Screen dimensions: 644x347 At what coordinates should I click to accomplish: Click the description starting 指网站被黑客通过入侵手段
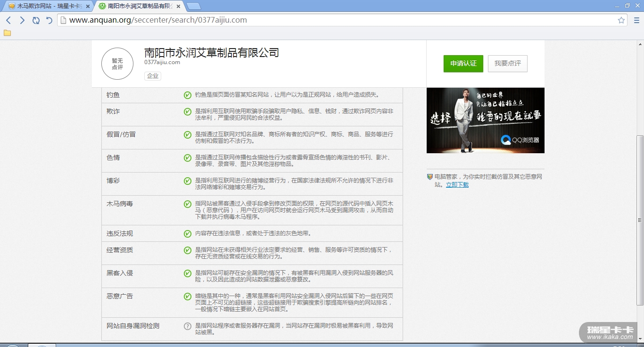294,210
